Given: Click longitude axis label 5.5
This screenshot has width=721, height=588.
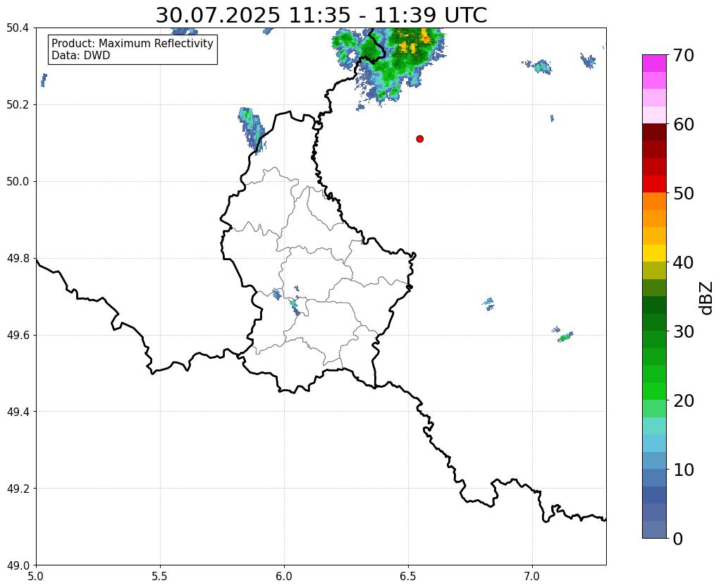Looking at the screenshot, I should (x=160, y=577).
